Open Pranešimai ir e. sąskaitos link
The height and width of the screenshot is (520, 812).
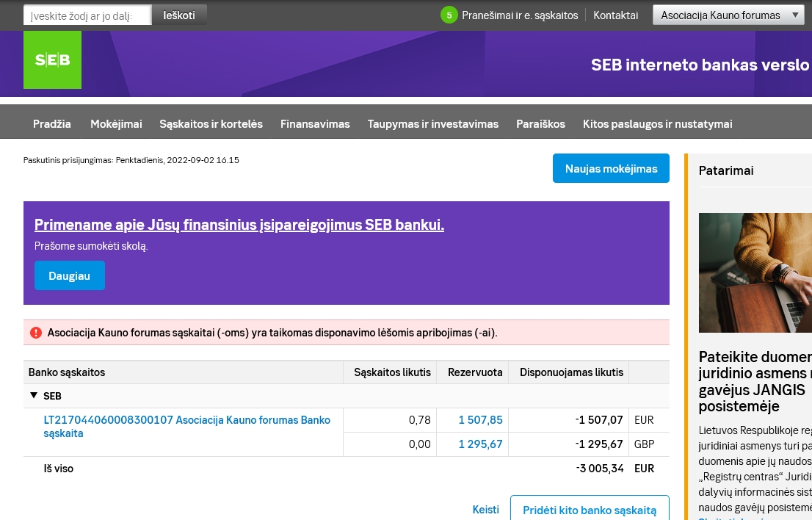point(520,15)
